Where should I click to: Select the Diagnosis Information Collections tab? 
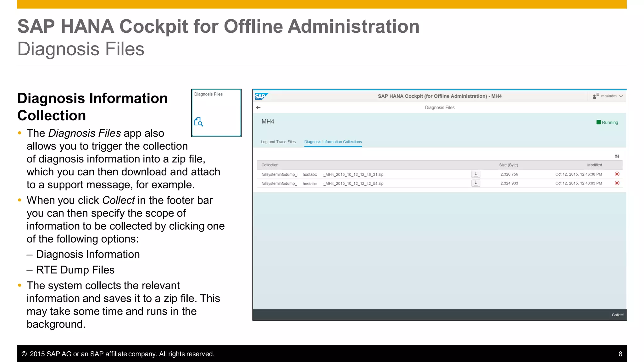coord(333,142)
